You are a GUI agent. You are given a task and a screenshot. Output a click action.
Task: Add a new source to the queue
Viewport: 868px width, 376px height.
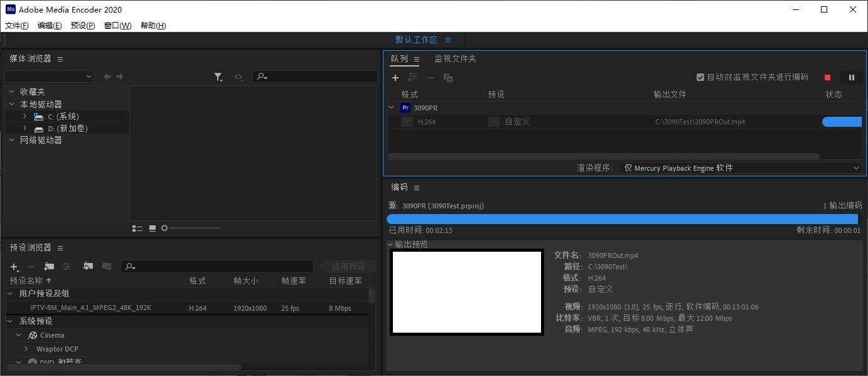pos(395,77)
